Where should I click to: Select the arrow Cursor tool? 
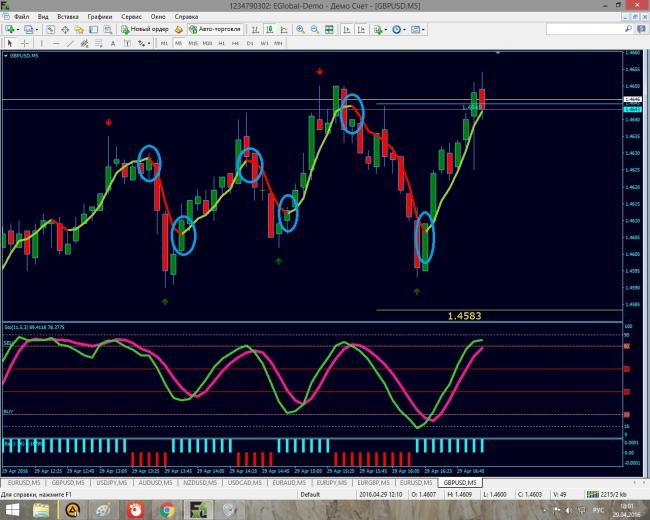(10, 44)
